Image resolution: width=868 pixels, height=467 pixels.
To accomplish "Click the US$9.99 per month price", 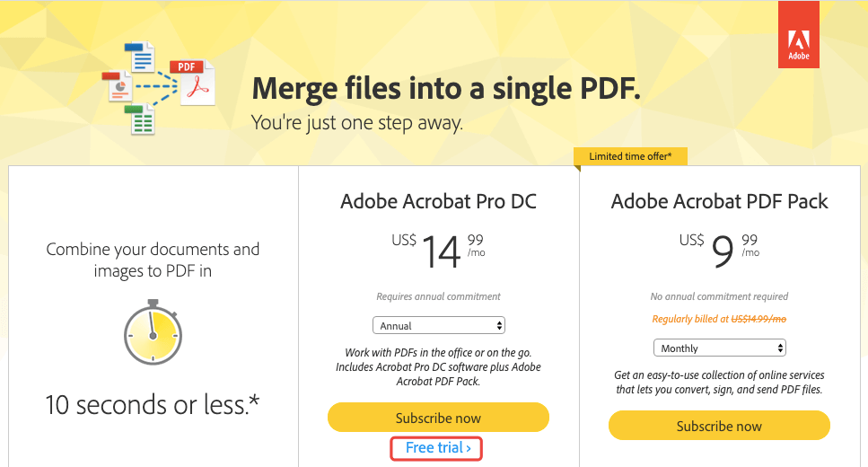I will click(x=719, y=251).
